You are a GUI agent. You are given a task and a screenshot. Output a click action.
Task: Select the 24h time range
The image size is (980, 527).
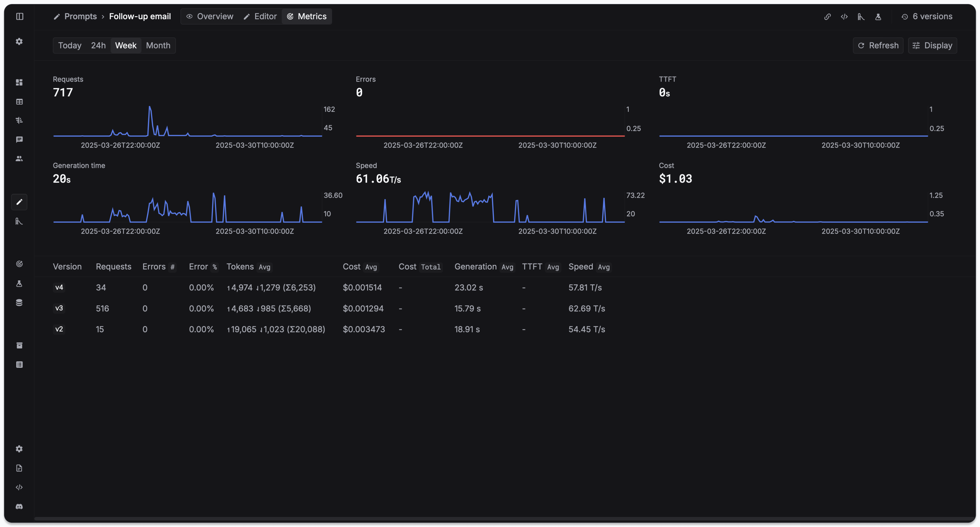(x=98, y=45)
